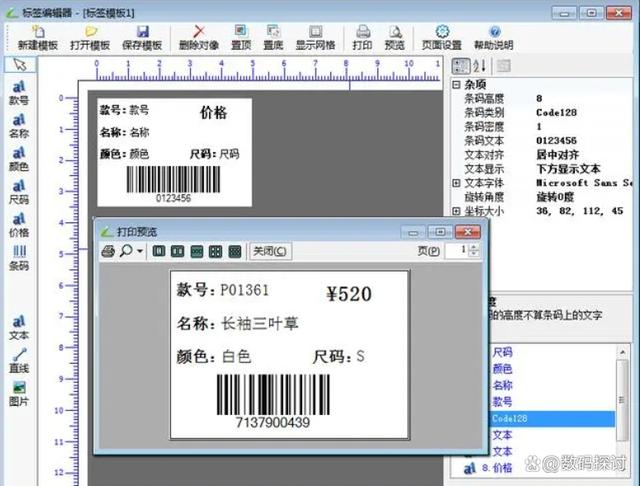The height and width of the screenshot is (486, 640).
Task: Select the 直线 line tool
Action: pyautogui.click(x=19, y=361)
